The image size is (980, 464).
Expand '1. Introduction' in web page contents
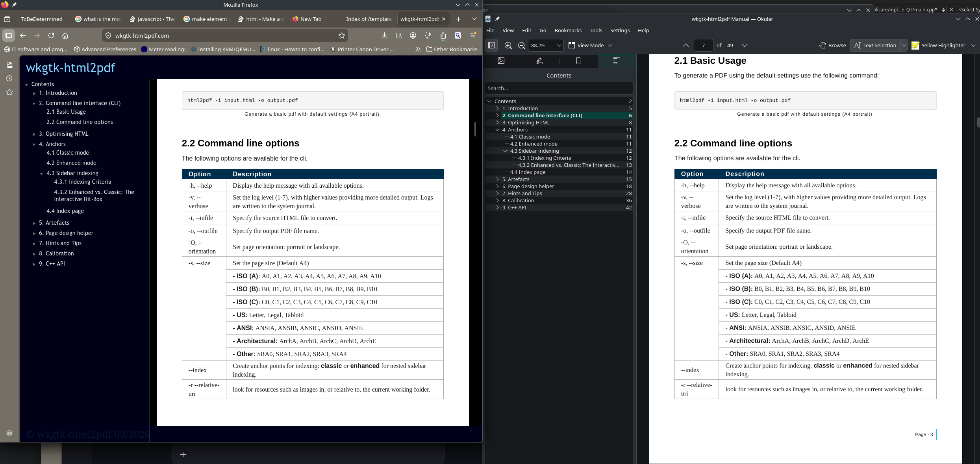(34, 93)
